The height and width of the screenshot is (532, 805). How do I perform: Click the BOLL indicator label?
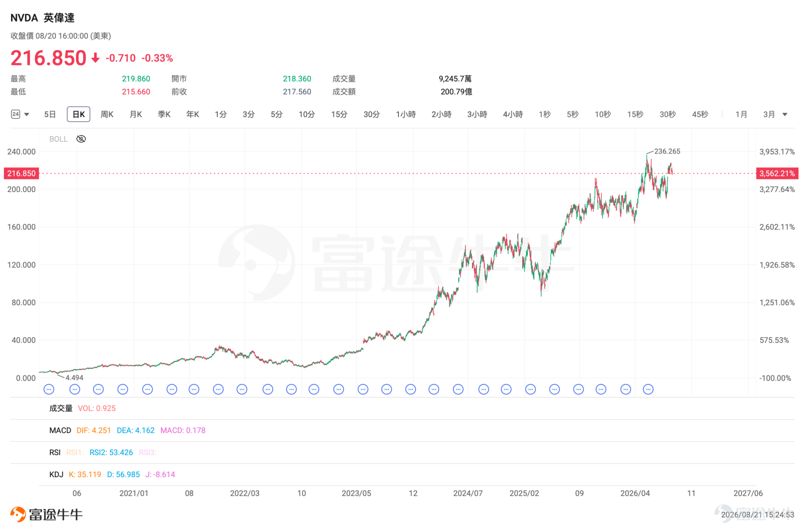pos(58,139)
